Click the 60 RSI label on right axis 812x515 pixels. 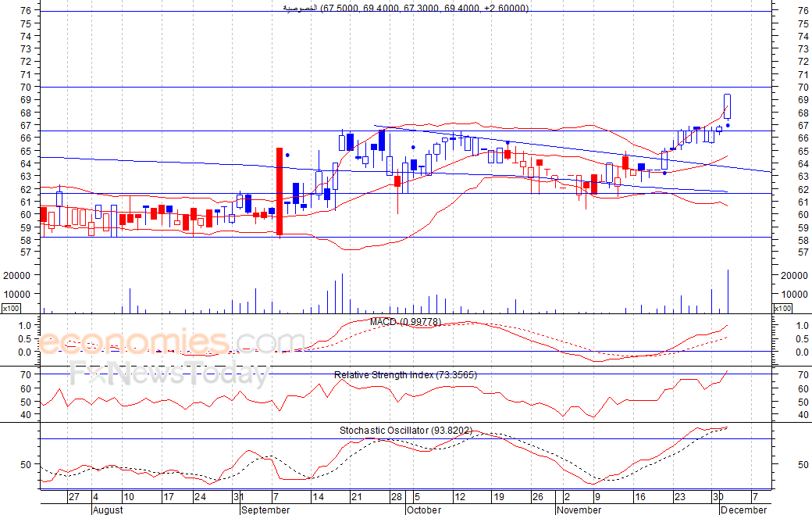point(803,388)
